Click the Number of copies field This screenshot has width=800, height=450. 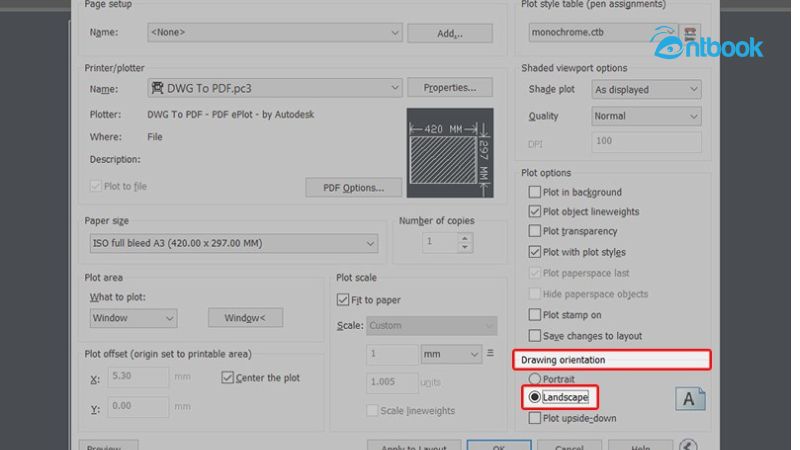[440, 242]
